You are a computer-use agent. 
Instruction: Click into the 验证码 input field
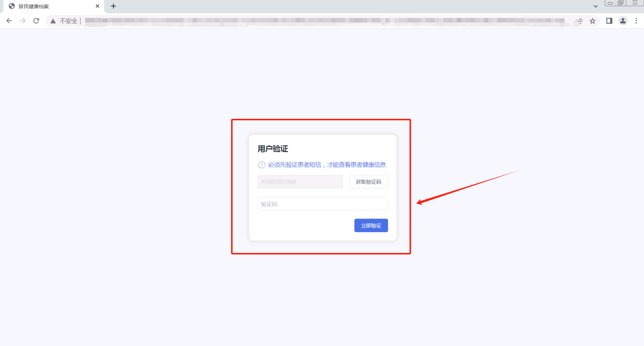(323, 204)
